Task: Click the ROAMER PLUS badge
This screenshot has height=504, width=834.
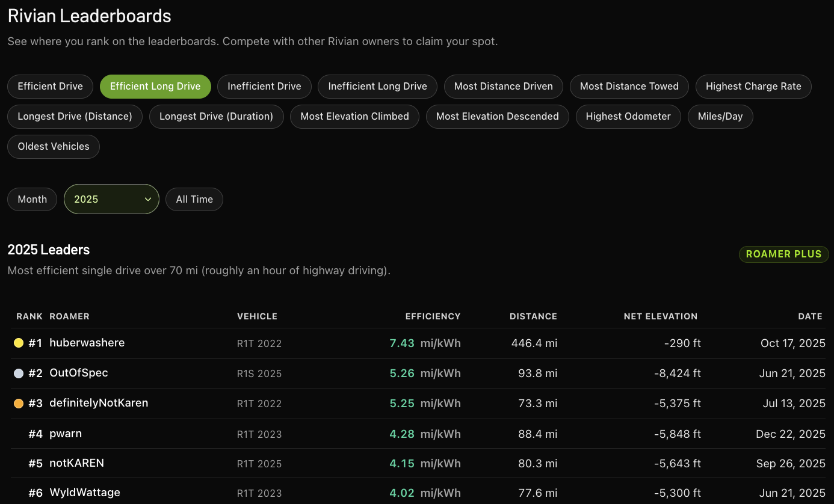Action: 783,254
